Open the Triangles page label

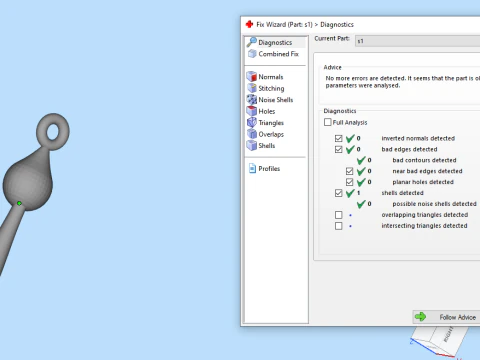coord(271,123)
